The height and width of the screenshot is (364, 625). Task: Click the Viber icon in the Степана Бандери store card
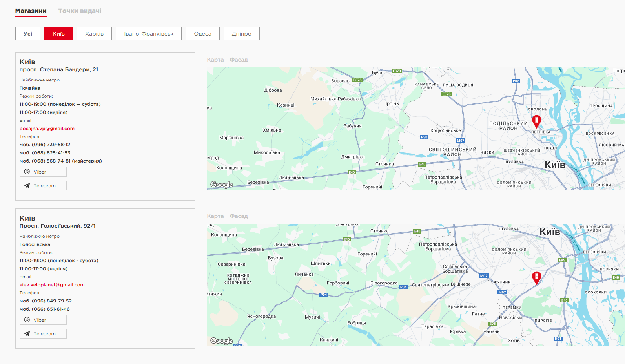pyautogui.click(x=27, y=172)
